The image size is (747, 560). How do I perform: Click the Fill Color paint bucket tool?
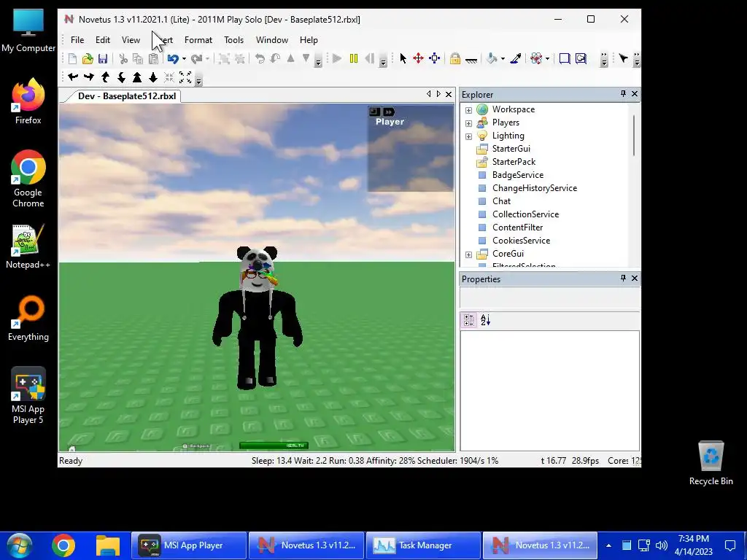coord(492,58)
